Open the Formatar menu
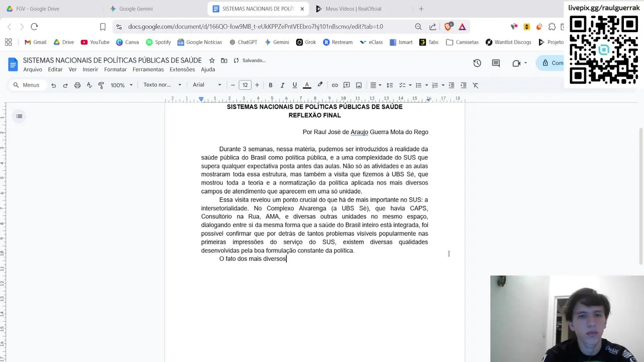644x362 pixels. coord(115,69)
